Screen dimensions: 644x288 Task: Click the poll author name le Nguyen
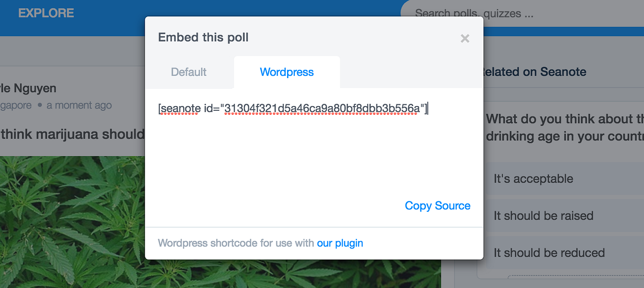[28, 88]
